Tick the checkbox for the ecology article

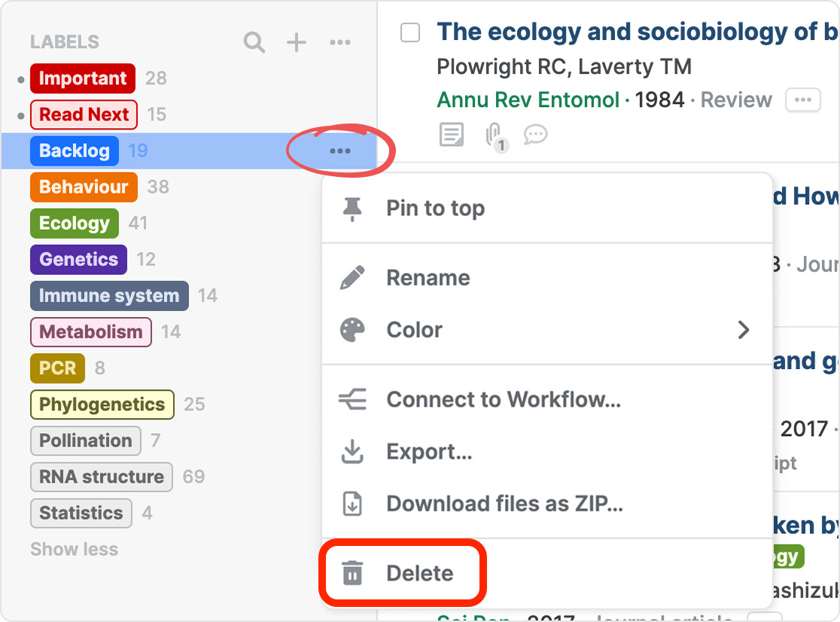(410, 32)
